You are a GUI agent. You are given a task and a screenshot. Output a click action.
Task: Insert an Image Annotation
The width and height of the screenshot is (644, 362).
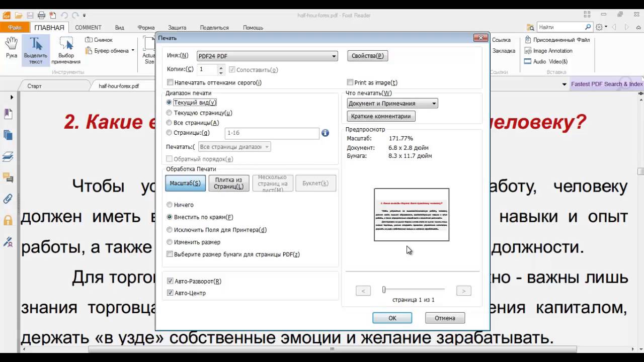tap(548, 51)
